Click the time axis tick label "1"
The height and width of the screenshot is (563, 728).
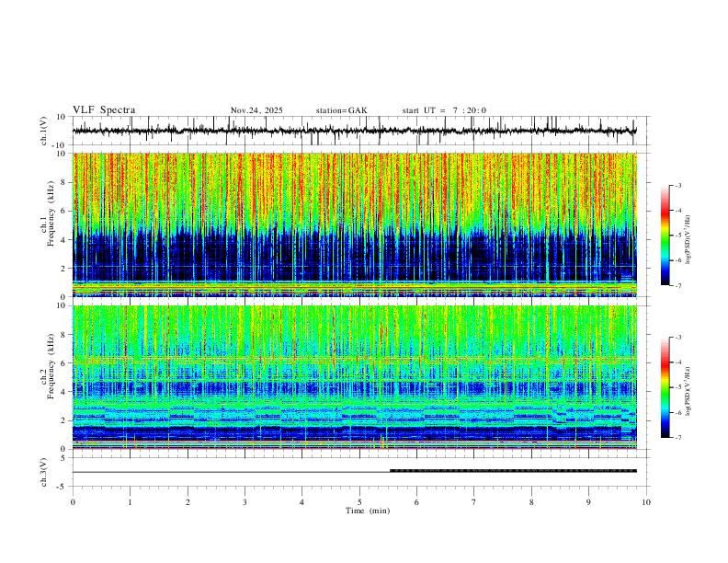coord(130,502)
